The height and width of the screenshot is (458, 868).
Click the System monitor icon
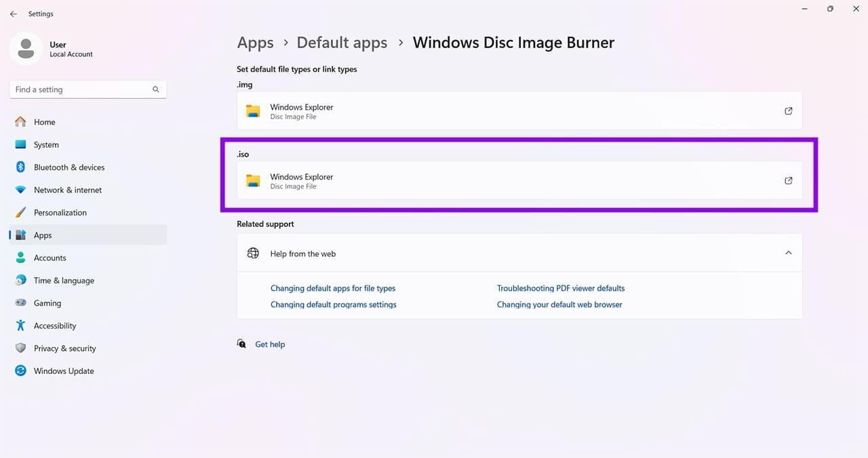click(x=21, y=144)
